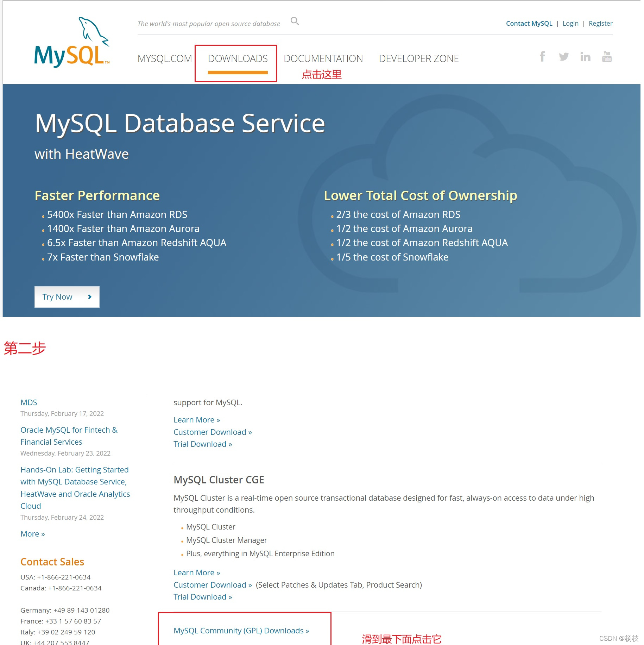
Task: Open the Facebook social icon
Action: [x=542, y=56]
